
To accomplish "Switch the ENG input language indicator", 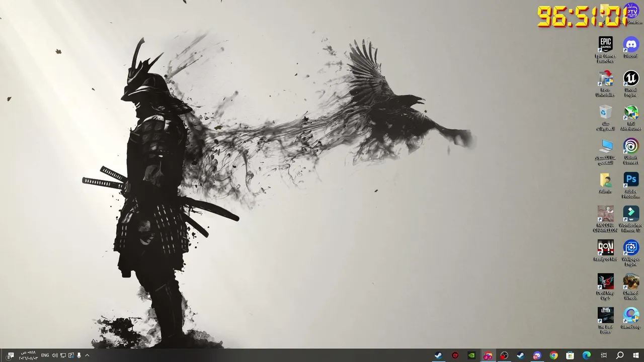I will [45, 355].
